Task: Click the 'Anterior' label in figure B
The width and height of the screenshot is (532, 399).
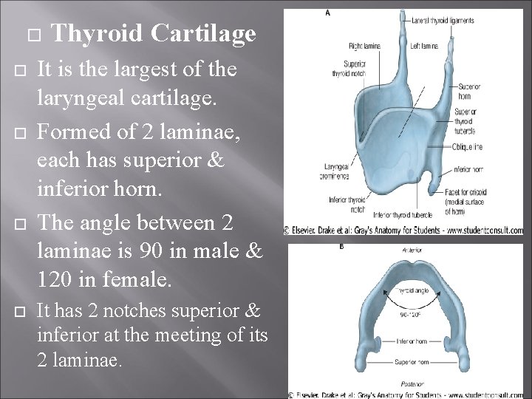Action: pos(412,250)
